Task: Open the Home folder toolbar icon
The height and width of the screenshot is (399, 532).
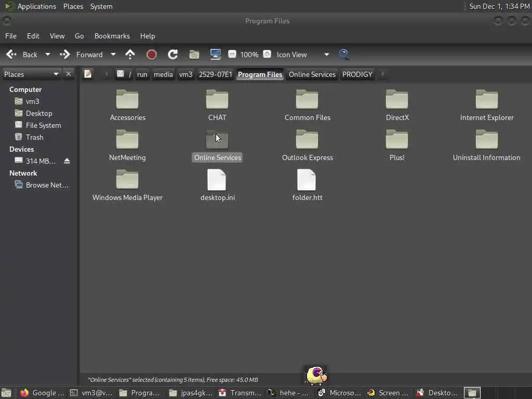Action: 194,54
